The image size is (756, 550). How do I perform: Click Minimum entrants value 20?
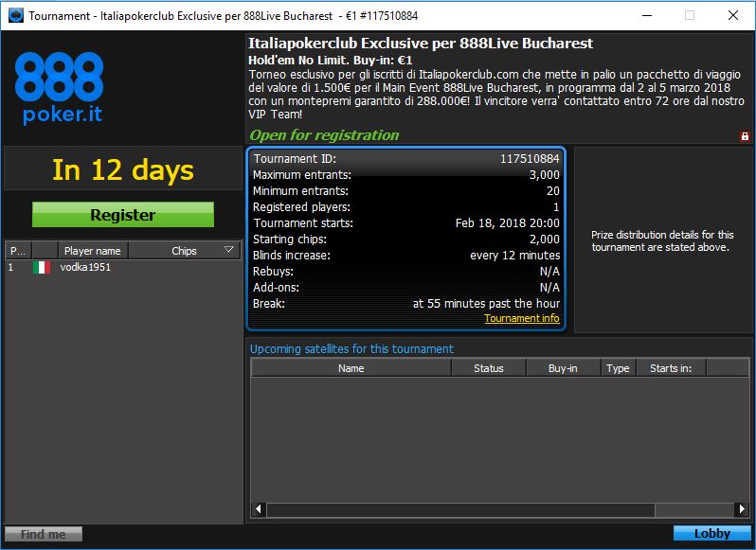click(553, 191)
